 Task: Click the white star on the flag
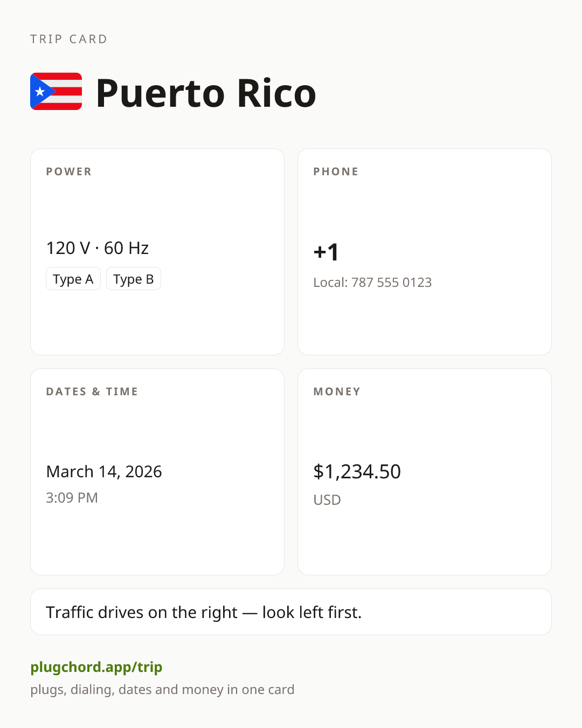(x=40, y=92)
